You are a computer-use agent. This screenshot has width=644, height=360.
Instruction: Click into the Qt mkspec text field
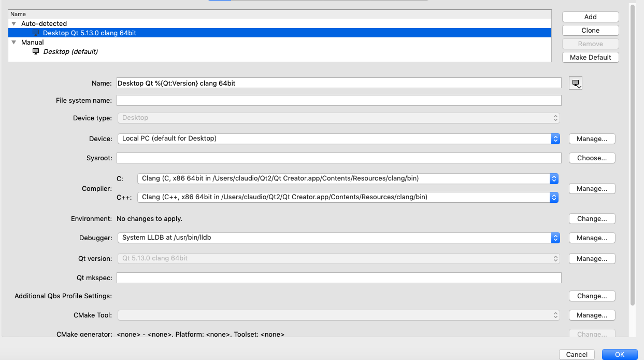[x=339, y=278]
